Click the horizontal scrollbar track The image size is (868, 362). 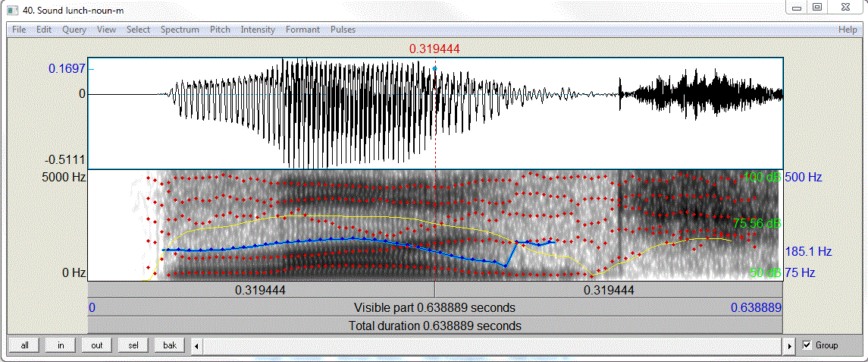point(494,346)
